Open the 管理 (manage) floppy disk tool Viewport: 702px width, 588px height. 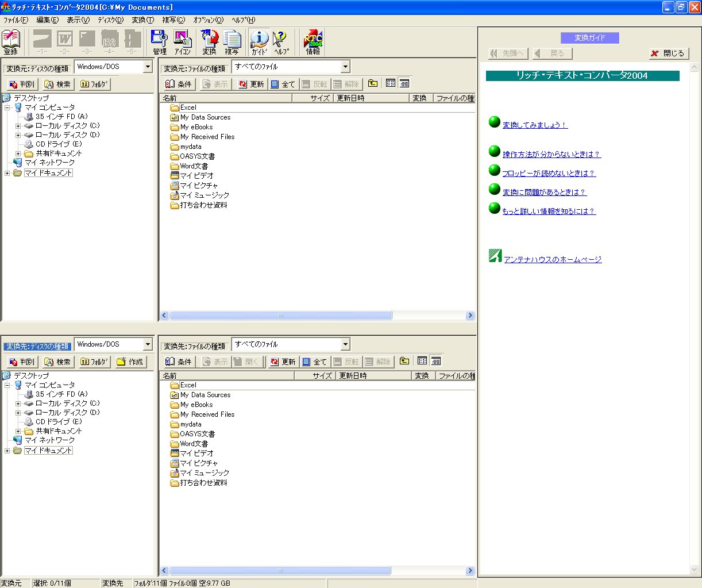(159, 42)
